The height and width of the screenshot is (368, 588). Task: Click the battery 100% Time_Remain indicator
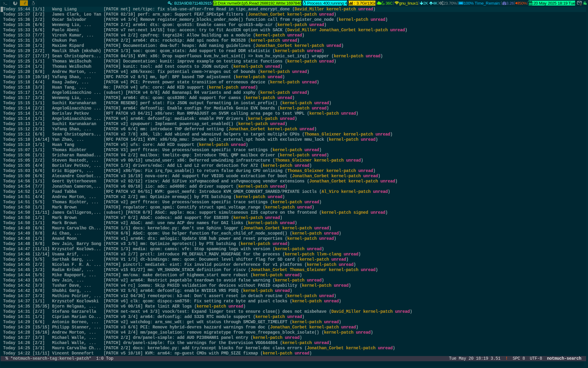pos(479,3)
